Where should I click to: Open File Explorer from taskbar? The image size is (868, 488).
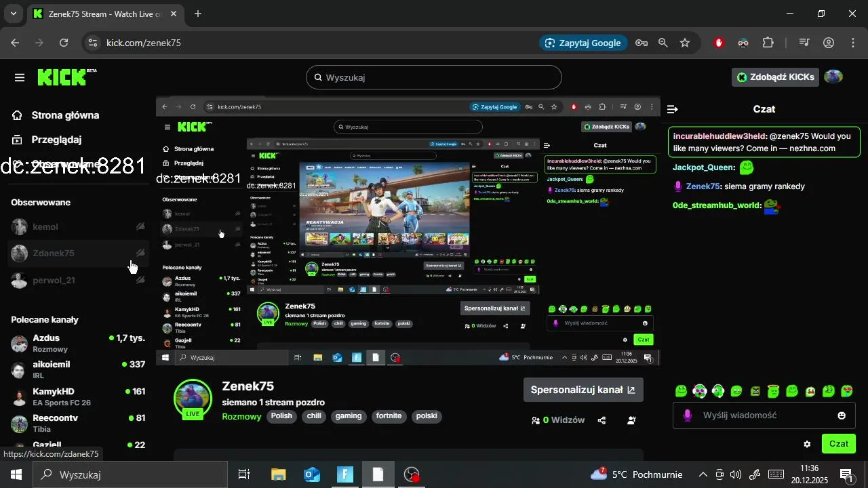[279, 474]
